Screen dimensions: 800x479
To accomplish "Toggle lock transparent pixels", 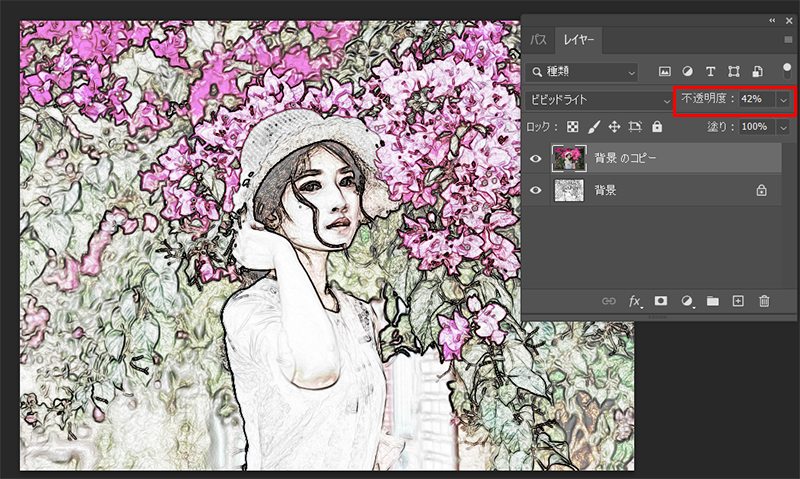I will pos(573,127).
